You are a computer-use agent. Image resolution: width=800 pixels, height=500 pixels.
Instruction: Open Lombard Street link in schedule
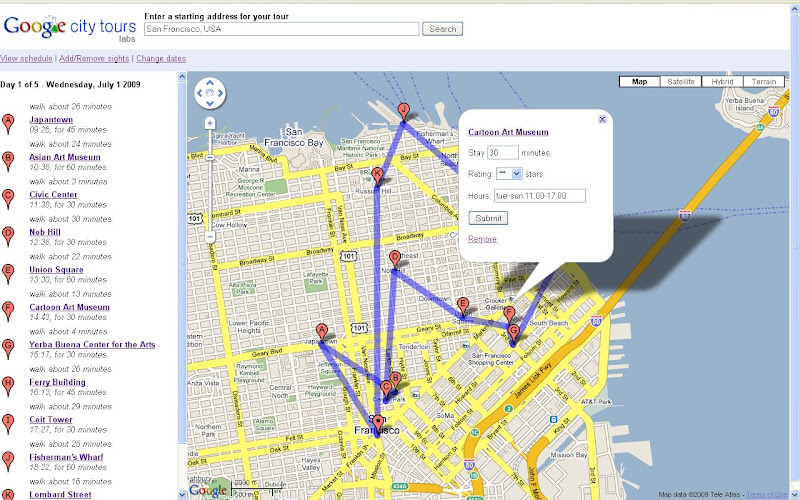(60, 494)
